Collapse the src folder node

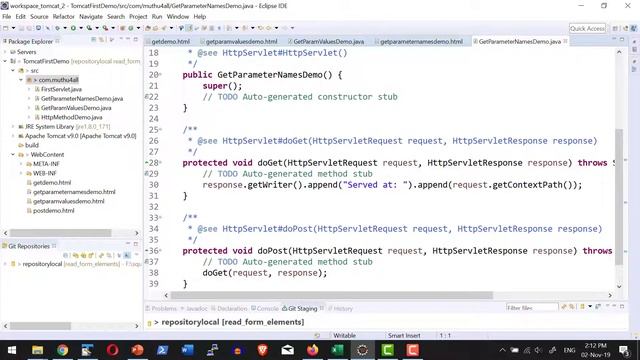click(13, 71)
